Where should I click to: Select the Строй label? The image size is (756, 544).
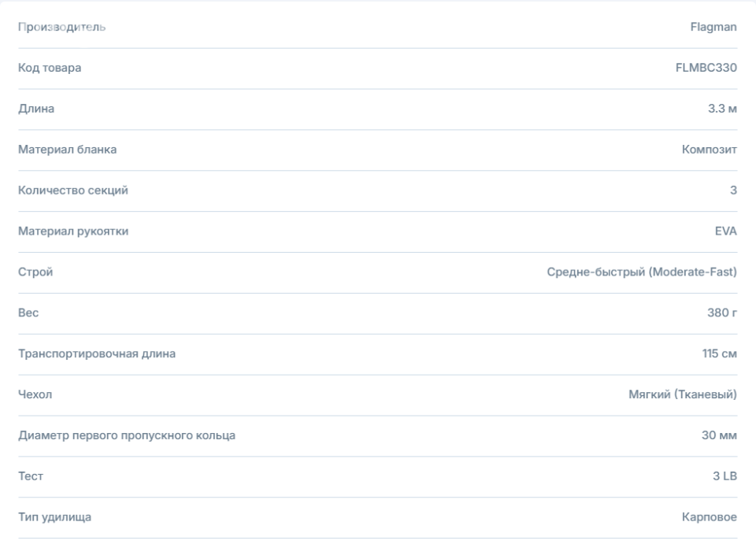point(35,272)
